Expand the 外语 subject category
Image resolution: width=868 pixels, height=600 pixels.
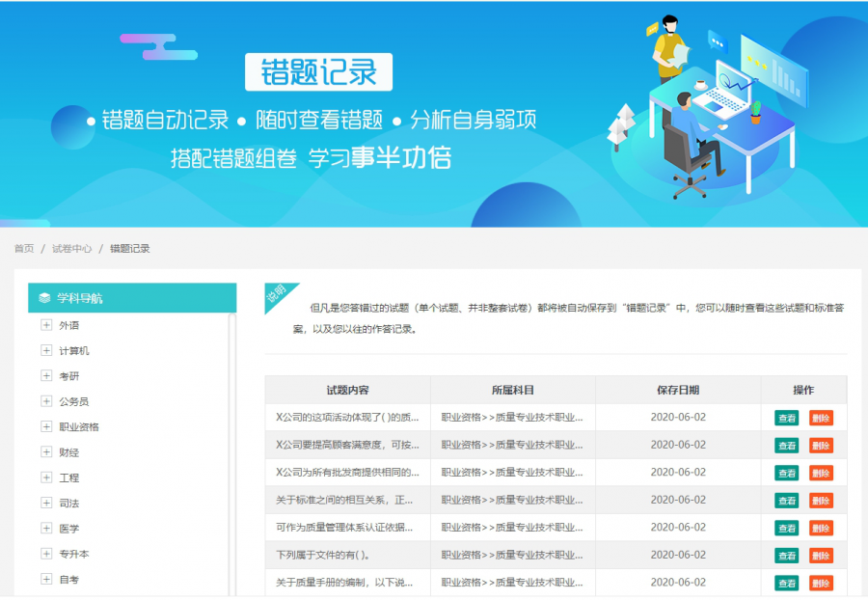pyautogui.click(x=46, y=325)
